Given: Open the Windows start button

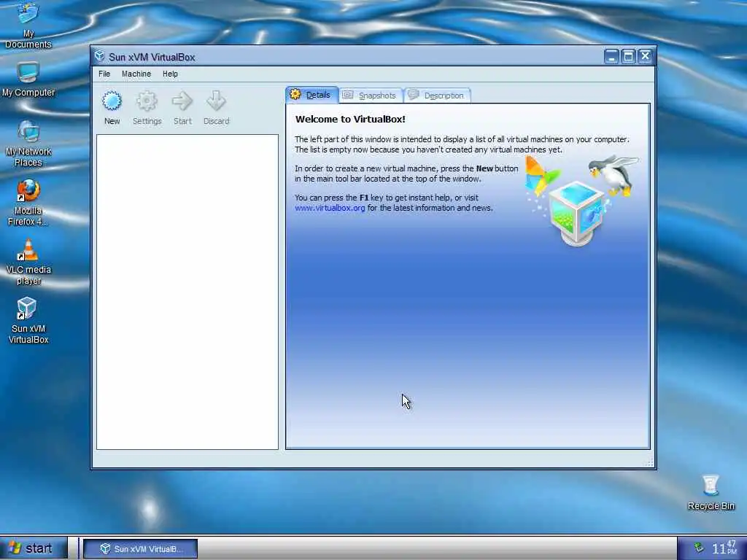Looking at the screenshot, I should pyautogui.click(x=34, y=548).
